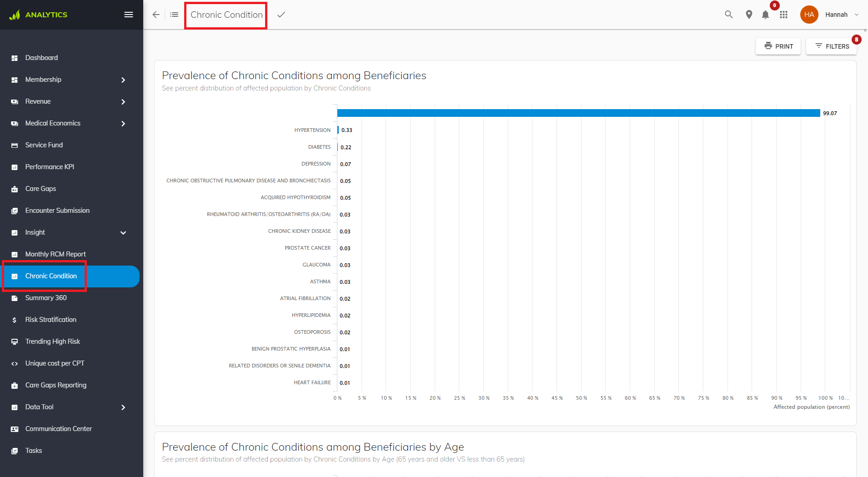Click the ATRIAL FIBRILLATION label
Image resolution: width=868 pixels, height=477 pixels.
coord(305,298)
